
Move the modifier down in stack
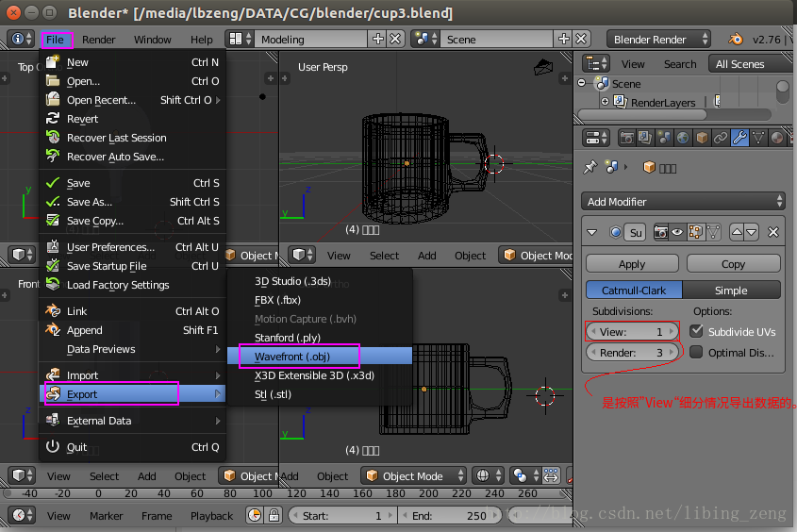[x=751, y=233]
